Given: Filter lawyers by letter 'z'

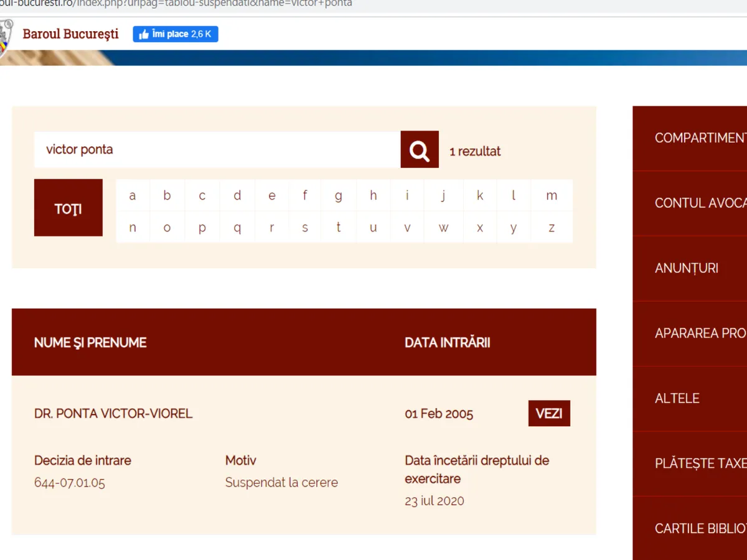Looking at the screenshot, I should coord(551,227).
